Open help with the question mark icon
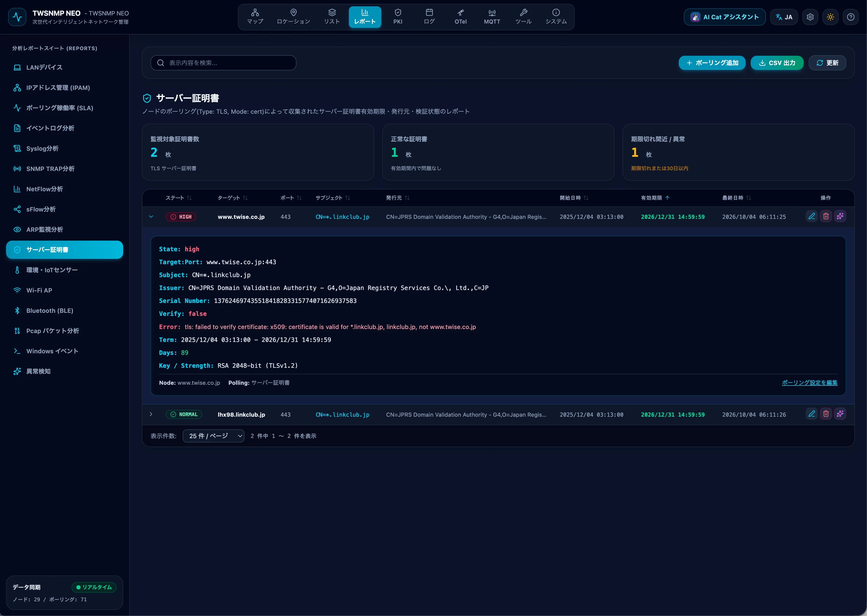This screenshot has height=616, width=867. click(x=851, y=17)
